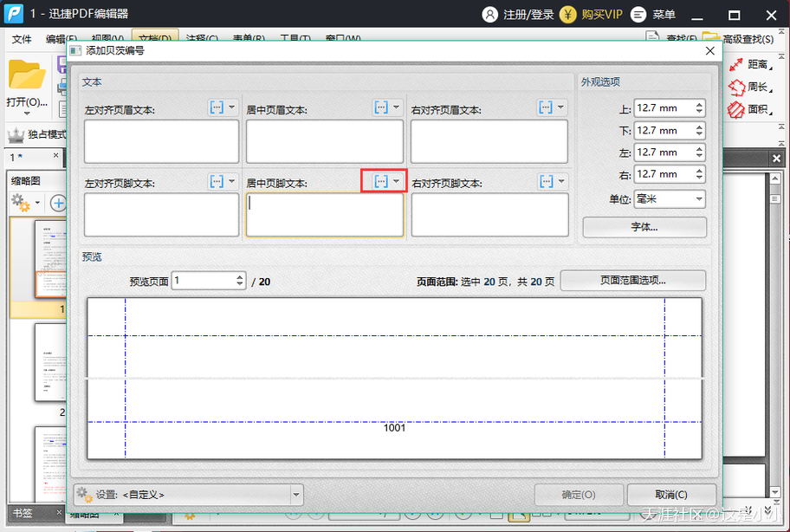Expand macro dropdown arrow for center footer text

pos(397,181)
